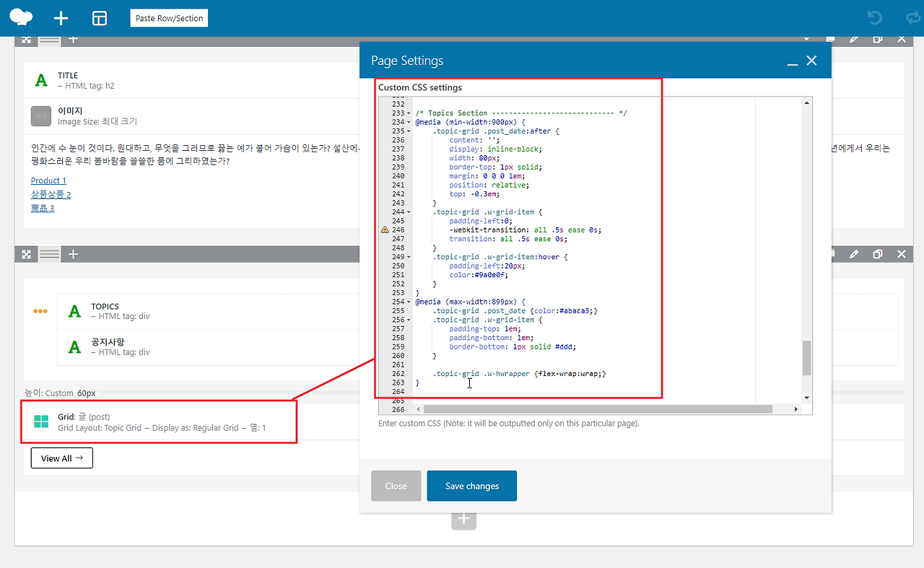Click the WPBakery cloud logo
Screen dimensions: 924x568
(x=22, y=18)
